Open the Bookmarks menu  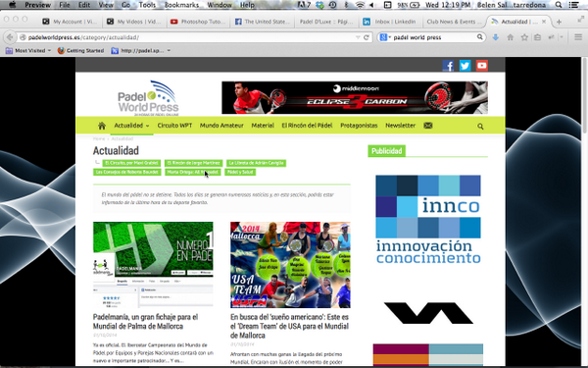click(182, 5)
